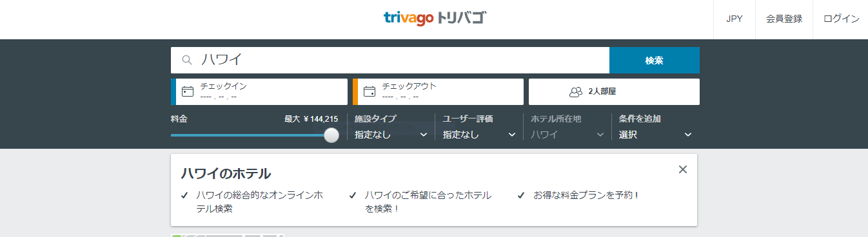This screenshot has height=237, width=868.
Task: Close the ハワイのホテル info banner
Action: point(683,169)
